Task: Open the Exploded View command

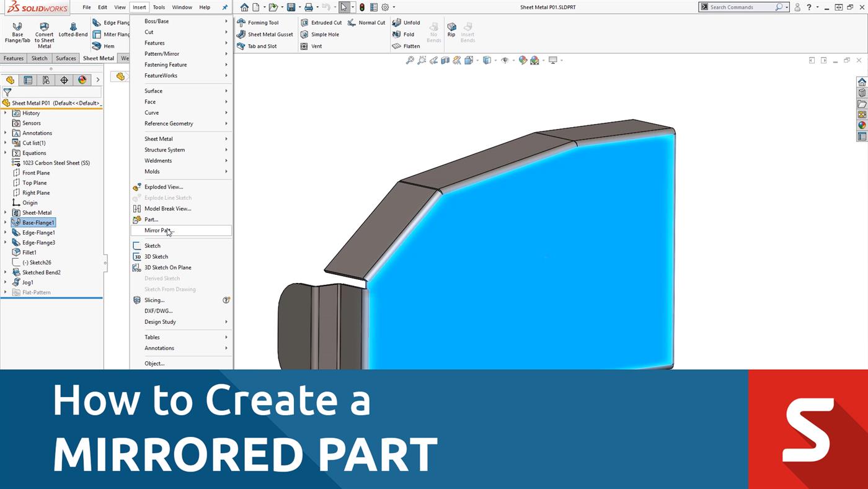Action: [163, 187]
